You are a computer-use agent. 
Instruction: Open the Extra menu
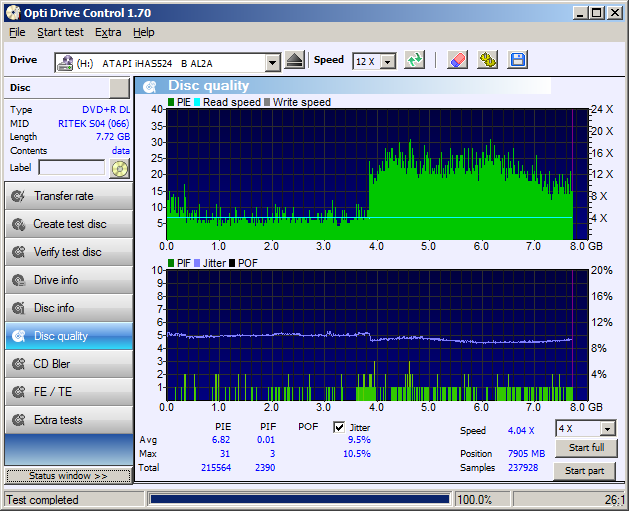pyautogui.click(x=108, y=32)
